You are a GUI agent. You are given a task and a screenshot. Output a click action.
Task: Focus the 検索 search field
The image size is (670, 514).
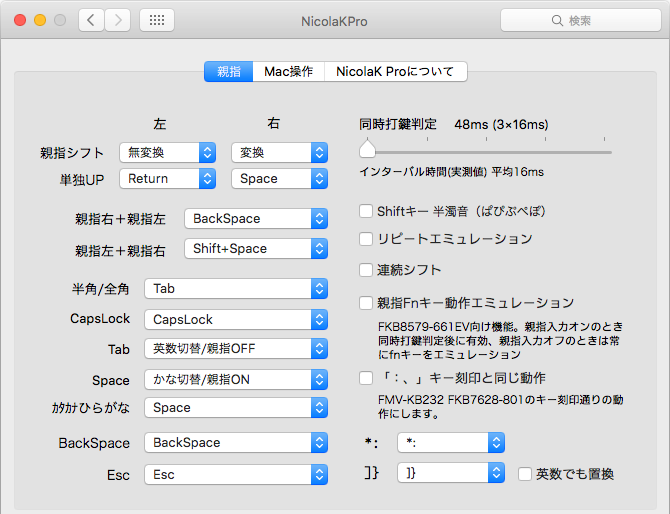coord(581,20)
